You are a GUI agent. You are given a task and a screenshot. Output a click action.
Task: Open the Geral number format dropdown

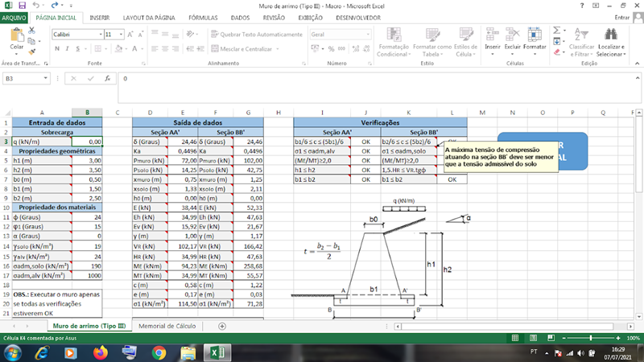coord(368,35)
